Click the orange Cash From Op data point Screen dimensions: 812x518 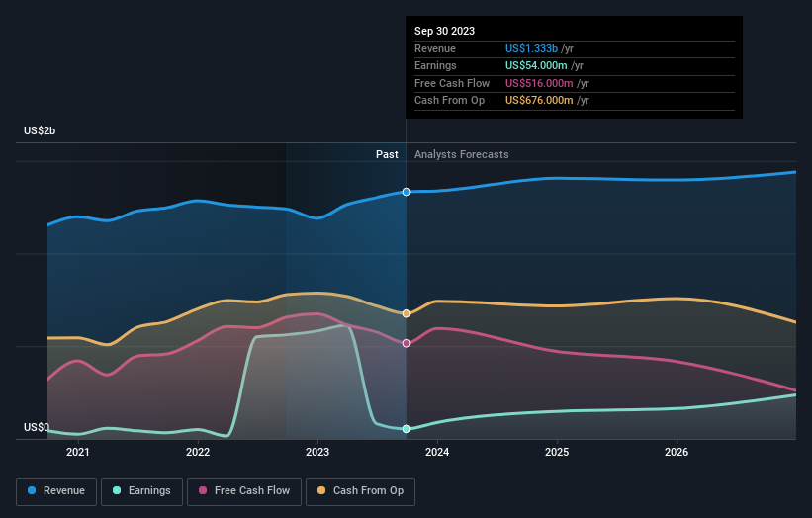click(406, 313)
